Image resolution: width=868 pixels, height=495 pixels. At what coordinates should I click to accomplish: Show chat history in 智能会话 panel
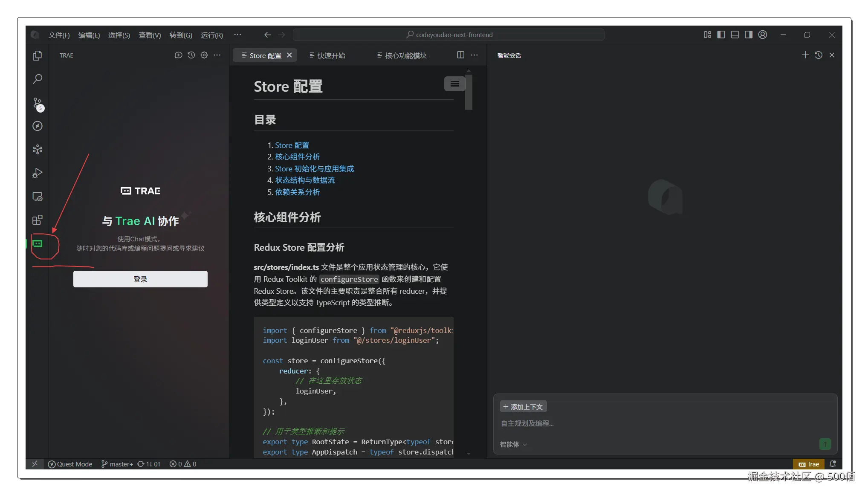click(x=818, y=55)
